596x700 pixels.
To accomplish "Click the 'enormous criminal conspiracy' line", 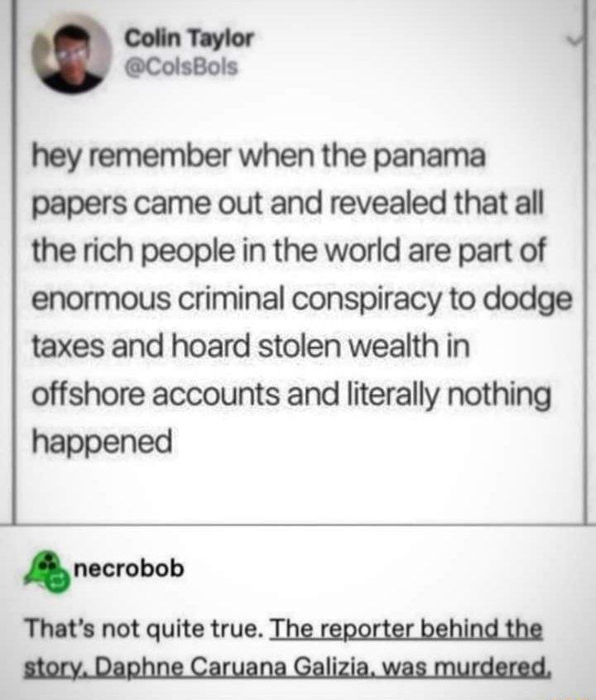I will pos(301,298).
